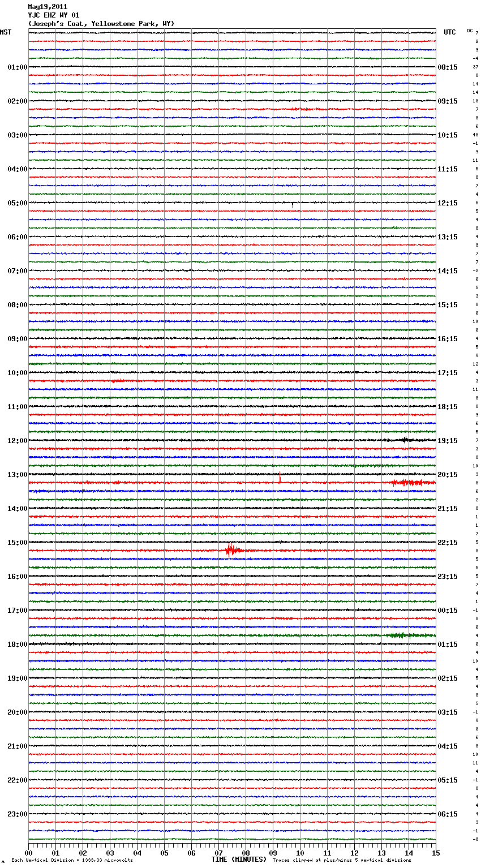Screen dimensions: 481x868
Task: Click the black spike on the 05:00 trace
Action: 293,204
